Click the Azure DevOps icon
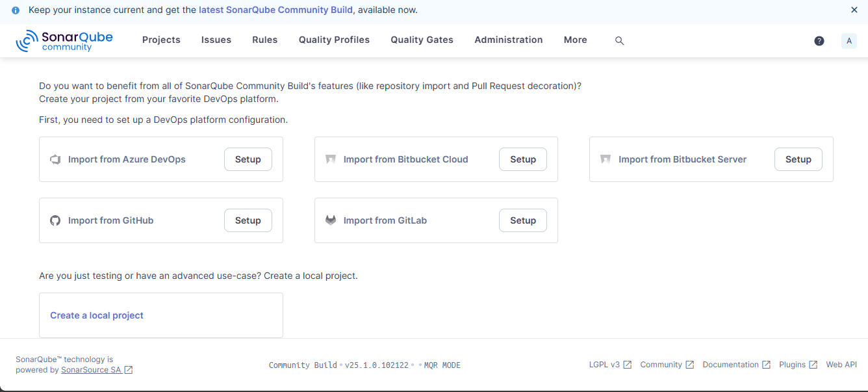This screenshot has width=868, height=392. tap(55, 159)
